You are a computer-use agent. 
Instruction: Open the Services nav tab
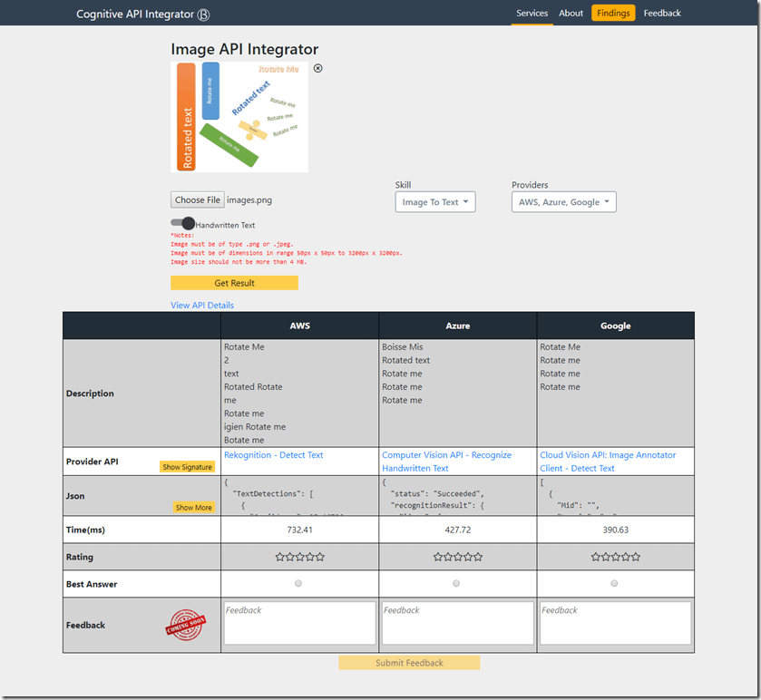tap(532, 14)
